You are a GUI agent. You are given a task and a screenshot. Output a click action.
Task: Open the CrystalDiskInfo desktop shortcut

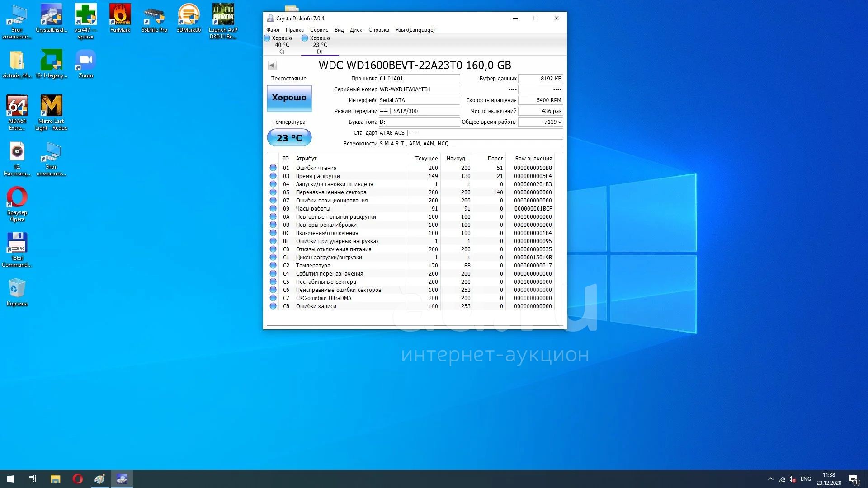(x=51, y=18)
